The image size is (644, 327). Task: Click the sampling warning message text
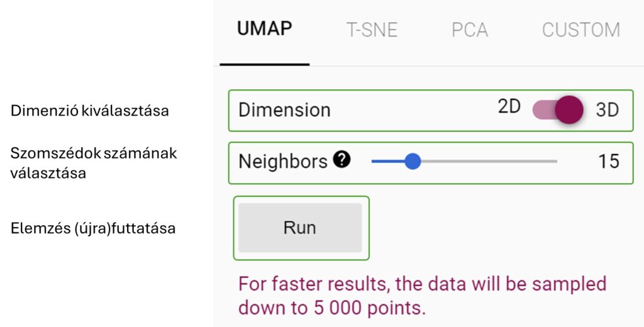pyautogui.click(x=422, y=296)
